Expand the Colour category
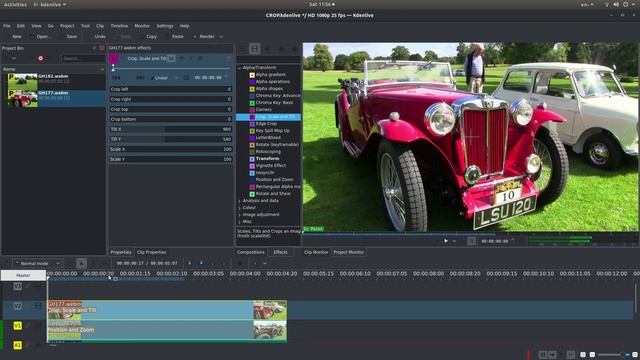 pos(239,208)
